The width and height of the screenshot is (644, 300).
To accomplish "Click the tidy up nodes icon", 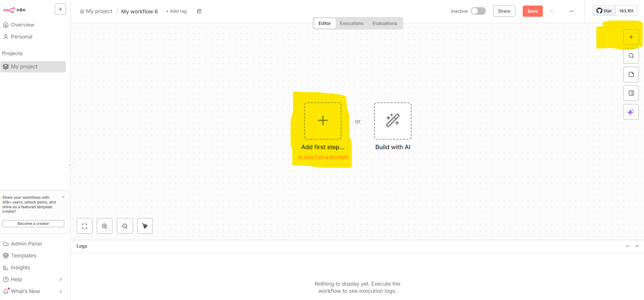I will [x=145, y=226].
